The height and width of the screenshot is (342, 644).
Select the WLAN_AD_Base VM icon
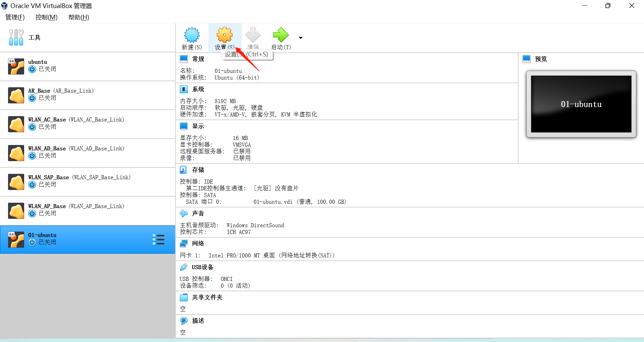pyautogui.click(x=16, y=153)
